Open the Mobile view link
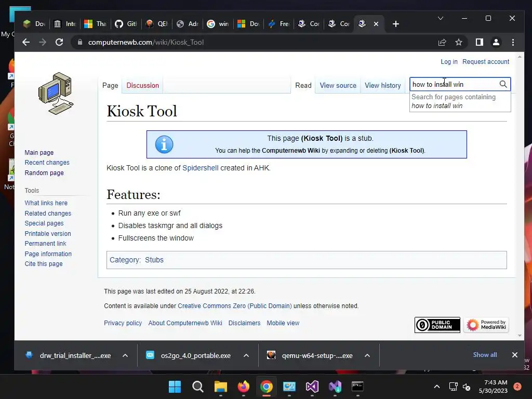 [283, 323]
